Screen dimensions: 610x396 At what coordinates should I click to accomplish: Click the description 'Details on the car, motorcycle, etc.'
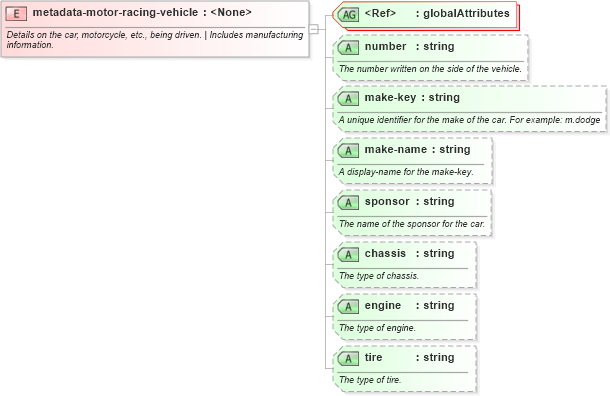coord(155,40)
